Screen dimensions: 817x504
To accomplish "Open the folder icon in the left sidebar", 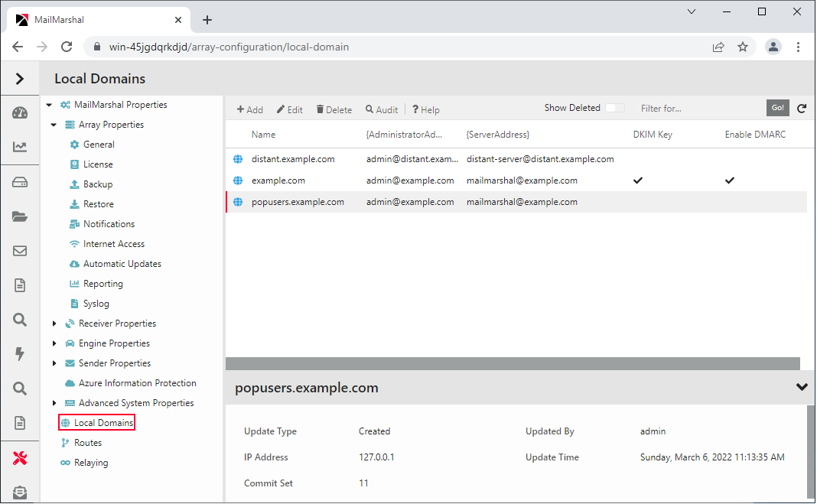I will pos(19,216).
